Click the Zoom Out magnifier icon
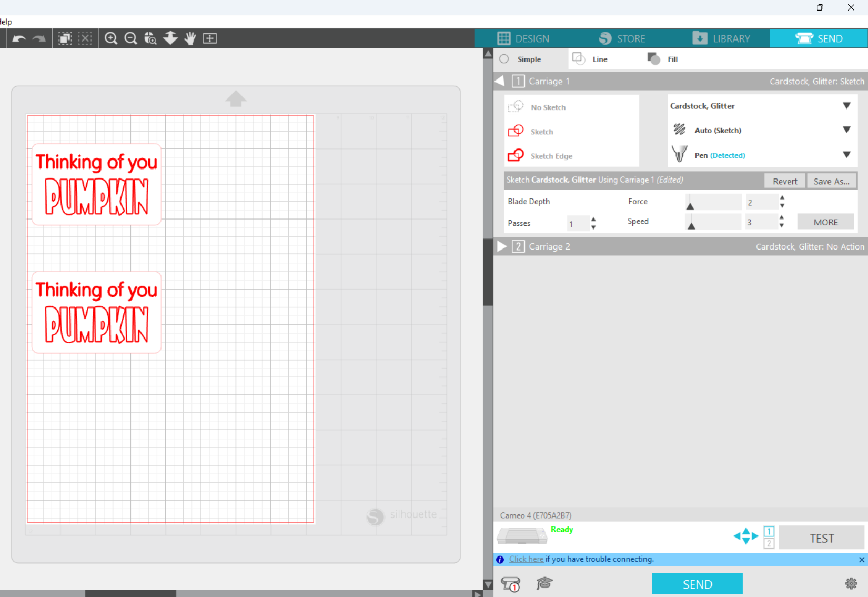 (x=130, y=38)
